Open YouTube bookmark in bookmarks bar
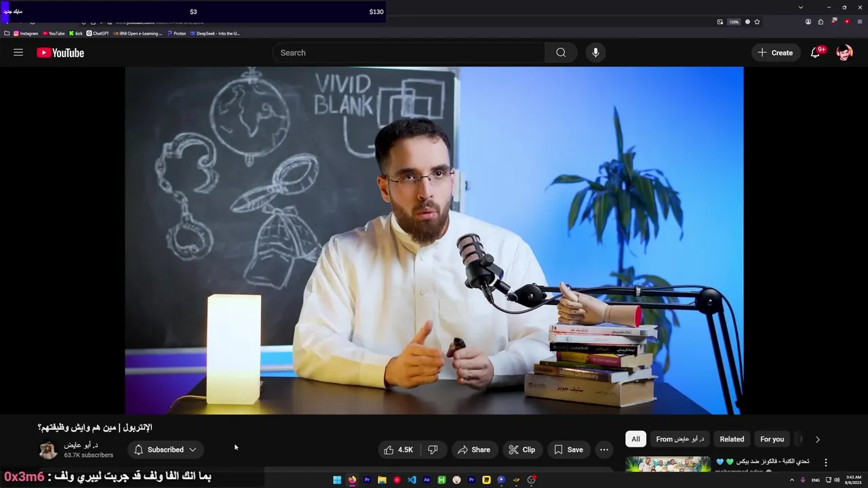 [x=54, y=33]
